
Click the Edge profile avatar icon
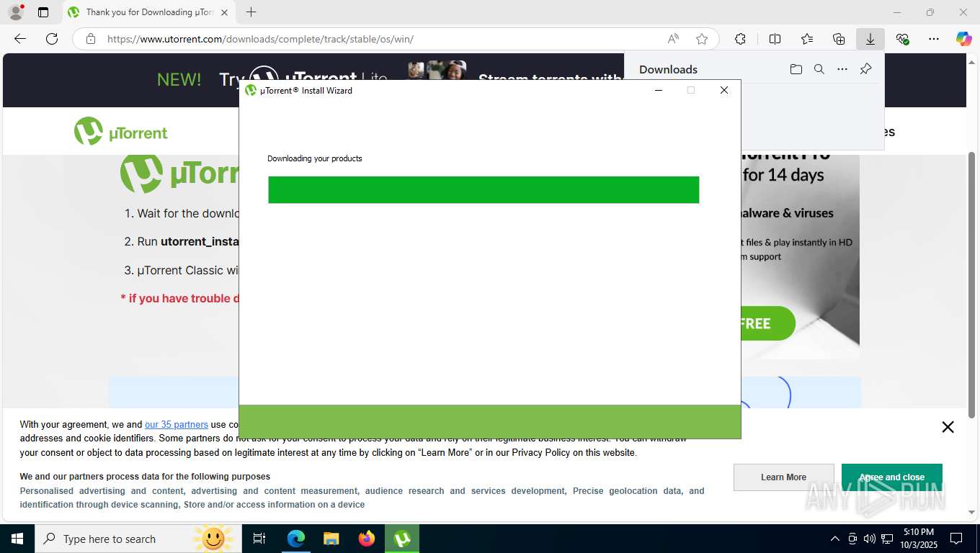[15, 12]
